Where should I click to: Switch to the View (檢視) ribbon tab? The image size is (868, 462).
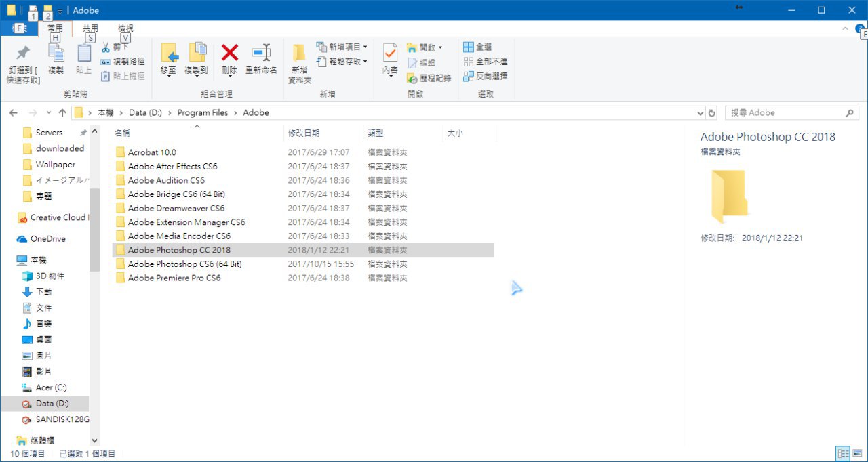coord(125,28)
